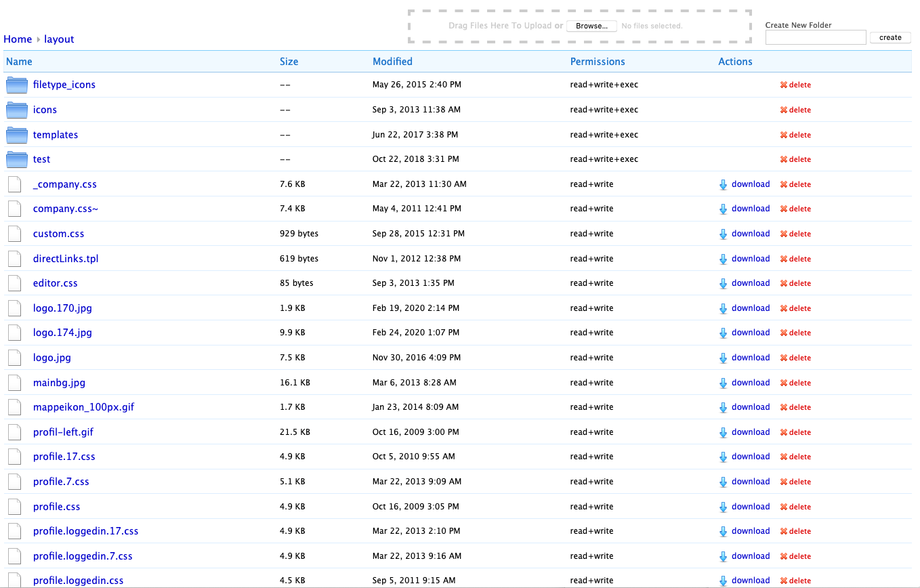Open the _company.css file link

click(x=65, y=184)
